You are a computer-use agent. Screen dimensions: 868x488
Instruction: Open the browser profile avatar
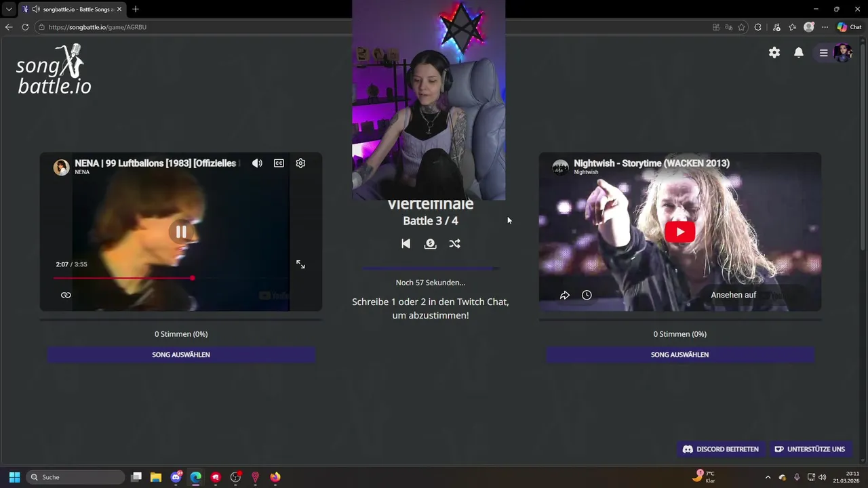coord(808,27)
